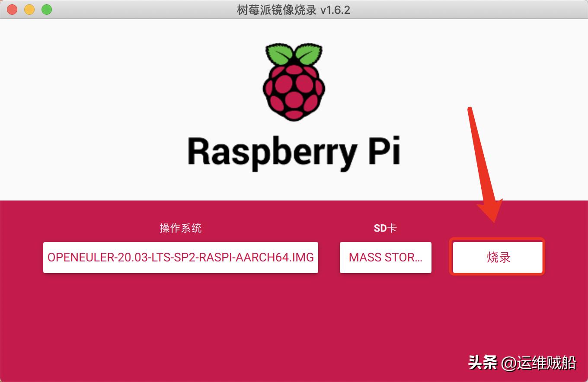This screenshot has width=588, height=382.
Task: Click the SD卡 label text
Action: click(x=385, y=228)
